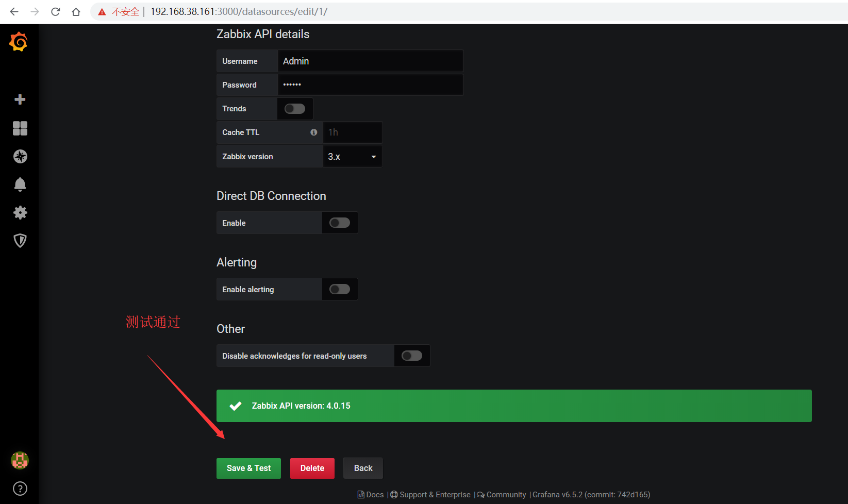848x504 pixels.
Task: Go back using browser back arrow
Action: pos(14,11)
